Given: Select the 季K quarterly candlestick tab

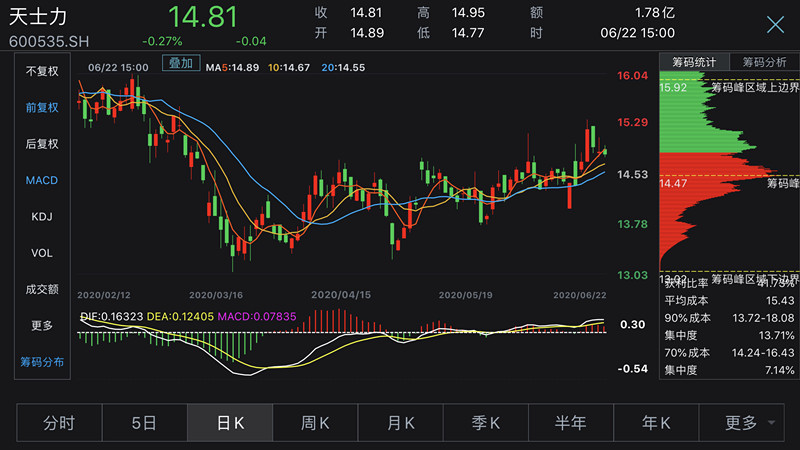Looking at the screenshot, I should [486, 422].
